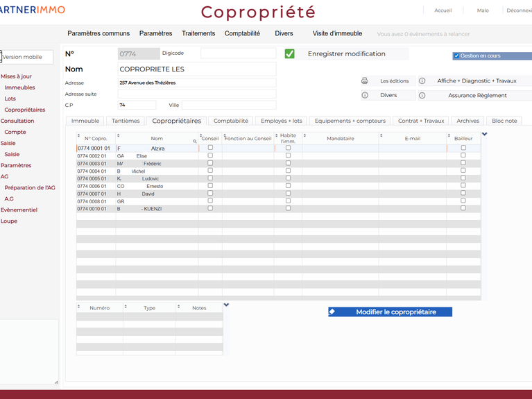The height and width of the screenshot is (399, 532).
Task: Click the info icon next to Divers
Action: click(x=365, y=96)
